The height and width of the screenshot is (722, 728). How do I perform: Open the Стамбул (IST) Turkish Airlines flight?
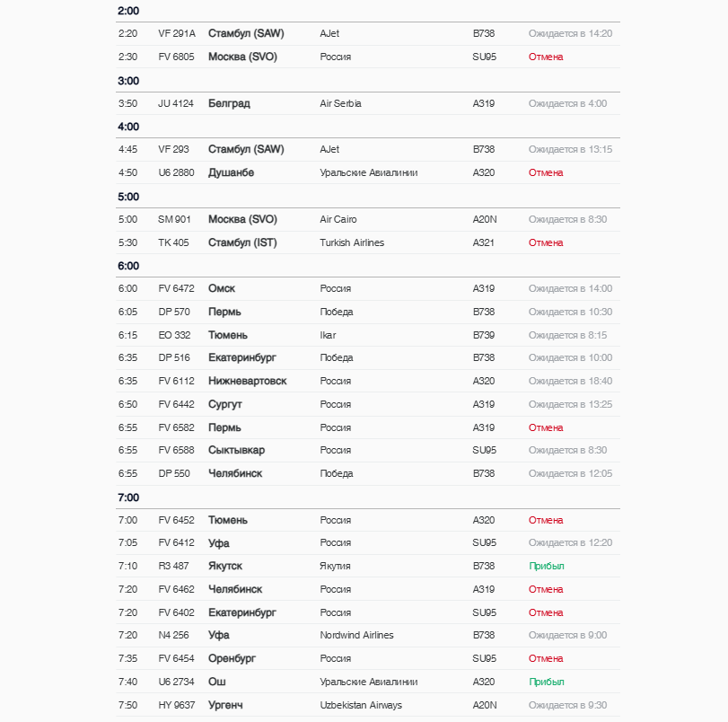[242, 242]
